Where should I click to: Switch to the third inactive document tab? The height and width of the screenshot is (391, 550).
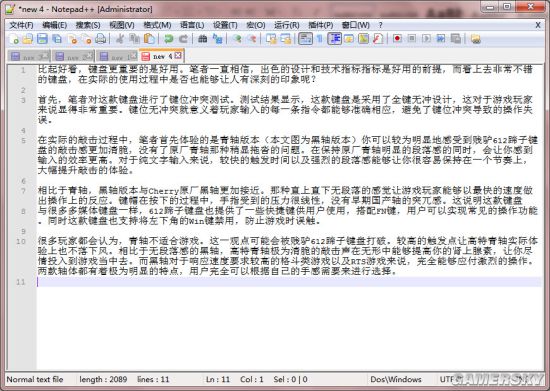point(117,56)
